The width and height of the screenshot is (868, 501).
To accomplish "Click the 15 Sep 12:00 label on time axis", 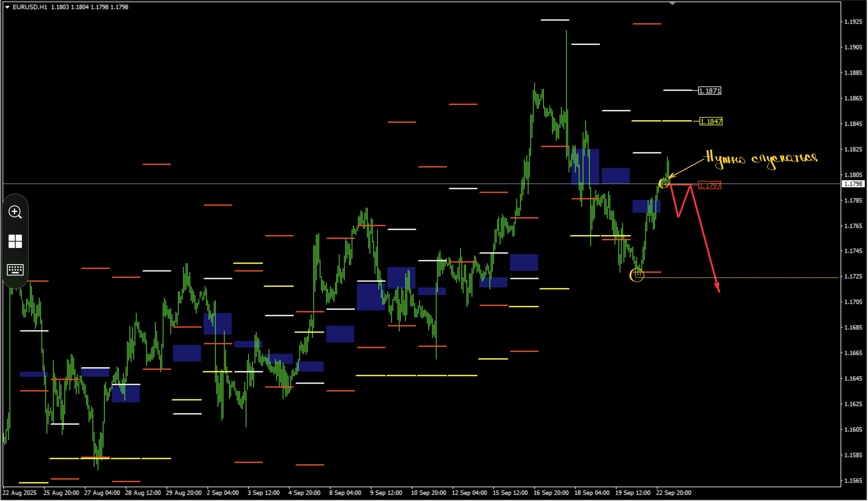I will point(510,493).
